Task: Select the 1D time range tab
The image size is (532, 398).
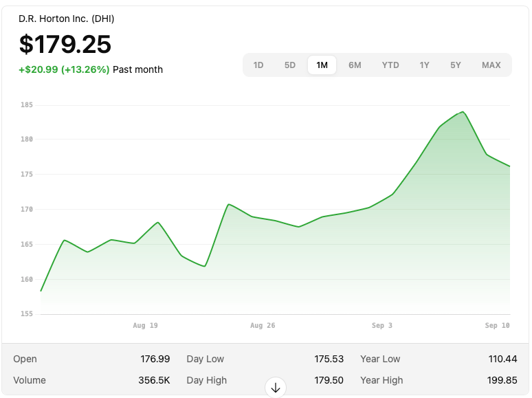Action: point(258,65)
